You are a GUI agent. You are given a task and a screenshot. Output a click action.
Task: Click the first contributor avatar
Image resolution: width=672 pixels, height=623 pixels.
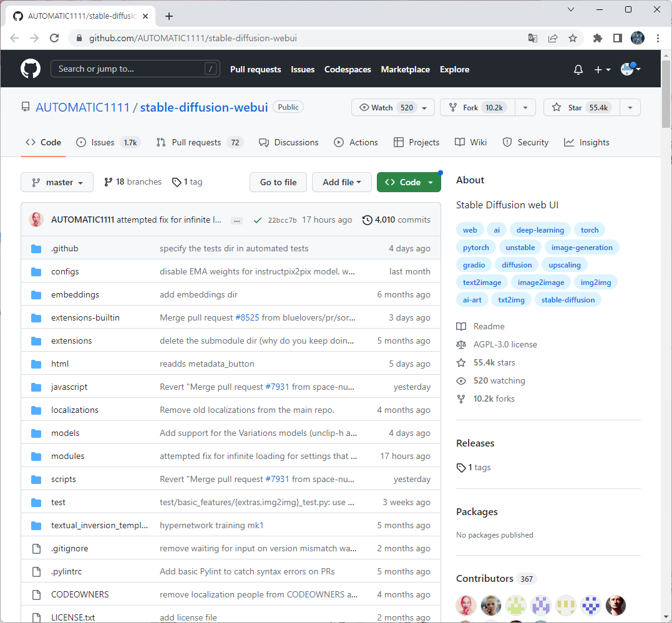click(466, 605)
